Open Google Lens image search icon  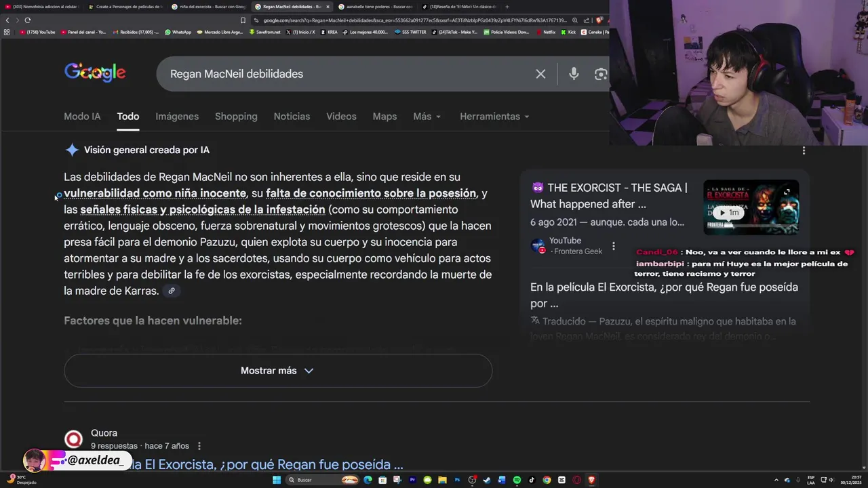coord(601,74)
